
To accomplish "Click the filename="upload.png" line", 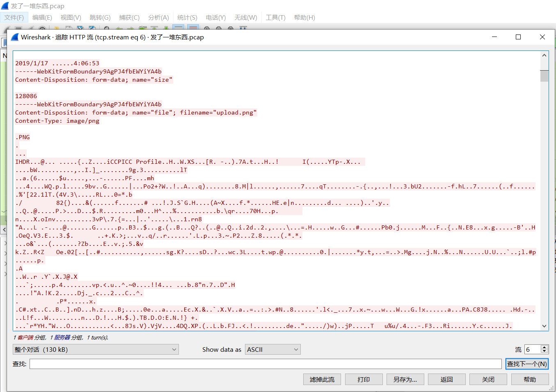I will point(136,112).
